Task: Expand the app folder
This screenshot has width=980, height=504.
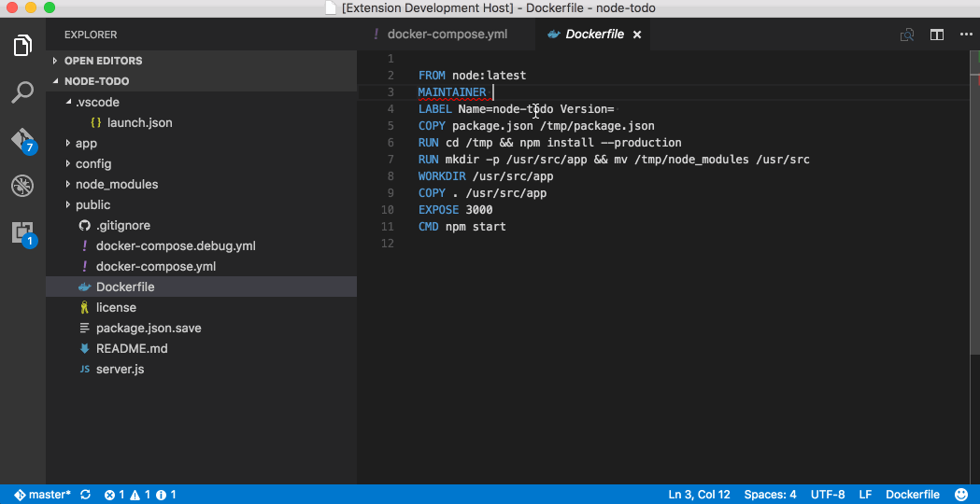Action: (201, 143)
